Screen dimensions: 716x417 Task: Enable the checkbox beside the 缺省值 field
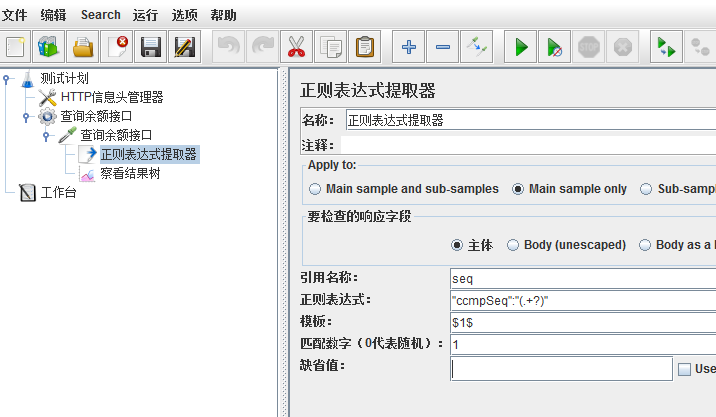tap(685, 369)
